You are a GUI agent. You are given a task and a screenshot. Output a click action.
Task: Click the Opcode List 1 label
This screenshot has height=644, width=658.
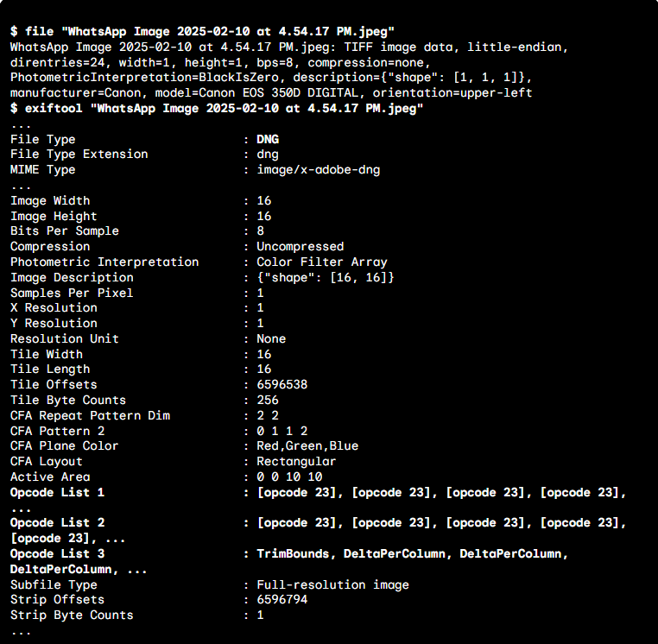tap(57, 492)
